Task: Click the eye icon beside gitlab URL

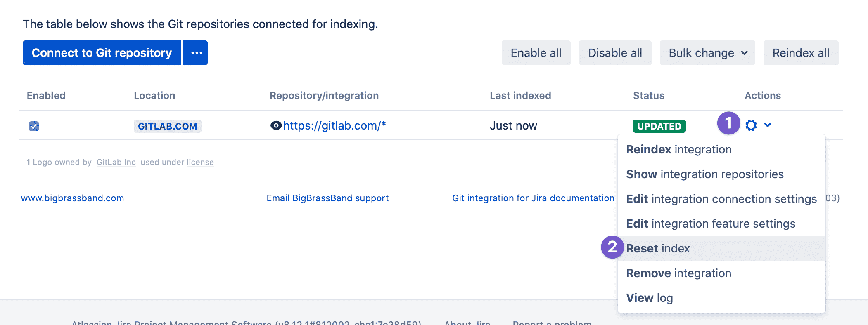Action: [276, 125]
